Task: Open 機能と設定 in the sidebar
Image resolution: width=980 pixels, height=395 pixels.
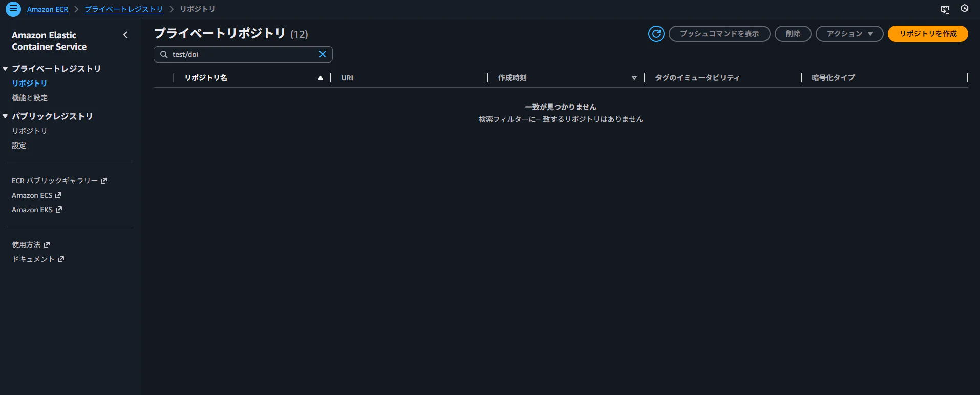Action: (30, 98)
